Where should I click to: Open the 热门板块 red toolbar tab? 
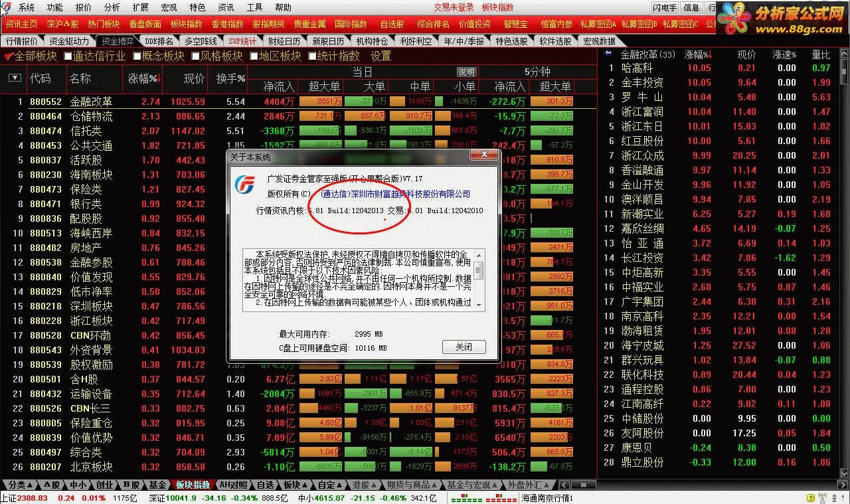[x=104, y=24]
